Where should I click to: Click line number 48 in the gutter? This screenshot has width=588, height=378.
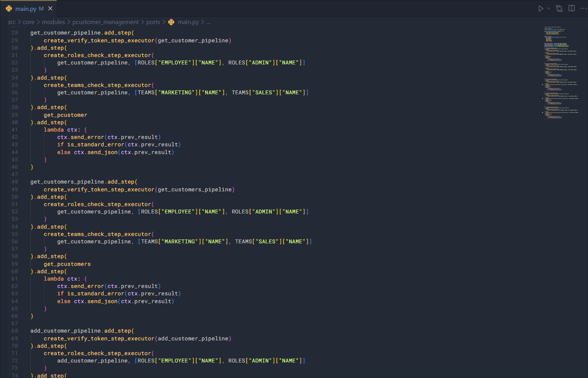click(14, 182)
